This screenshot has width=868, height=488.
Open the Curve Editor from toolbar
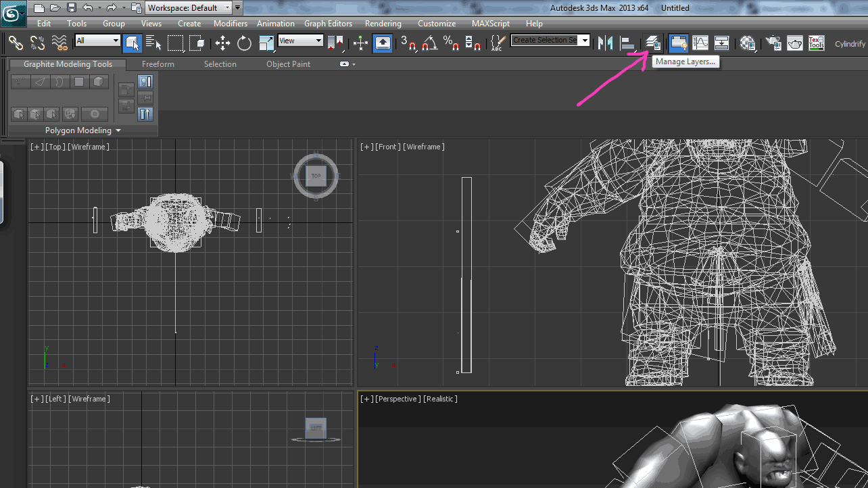[x=700, y=43]
